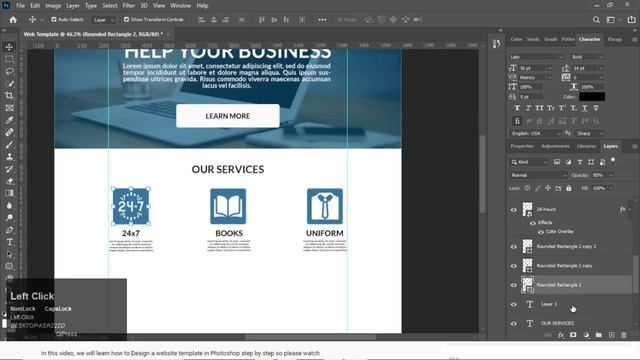This screenshot has width=640, height=360.
Task: Click the LEARN MORE button on canvas
Action: pos(228,116)
